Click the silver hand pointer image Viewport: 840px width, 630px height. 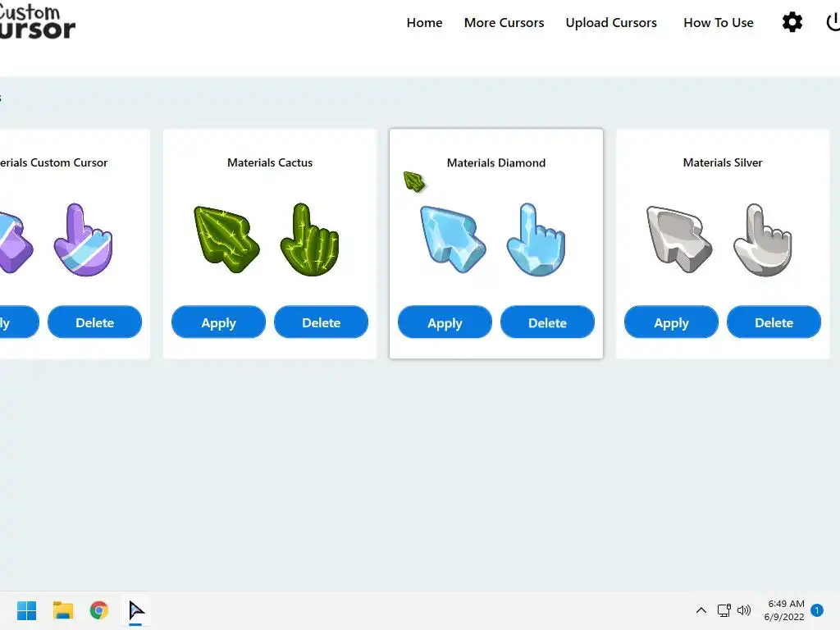pyautogui.click(x=762, y=240)
